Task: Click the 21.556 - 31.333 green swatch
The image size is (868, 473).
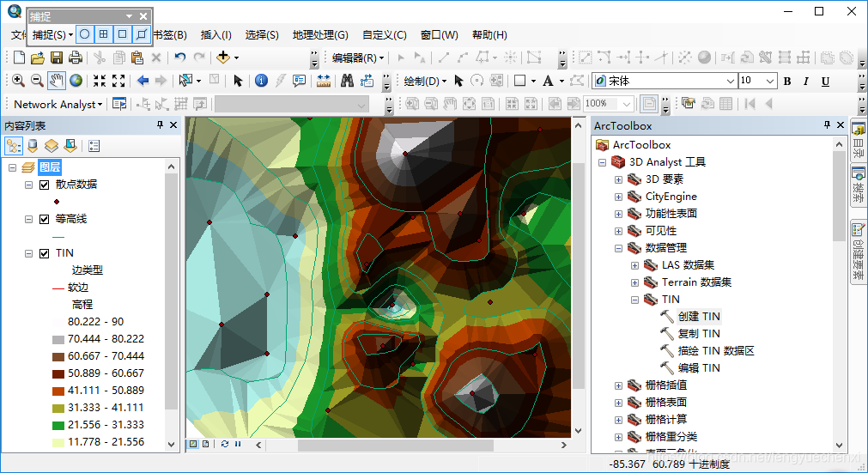Action: 58,425
